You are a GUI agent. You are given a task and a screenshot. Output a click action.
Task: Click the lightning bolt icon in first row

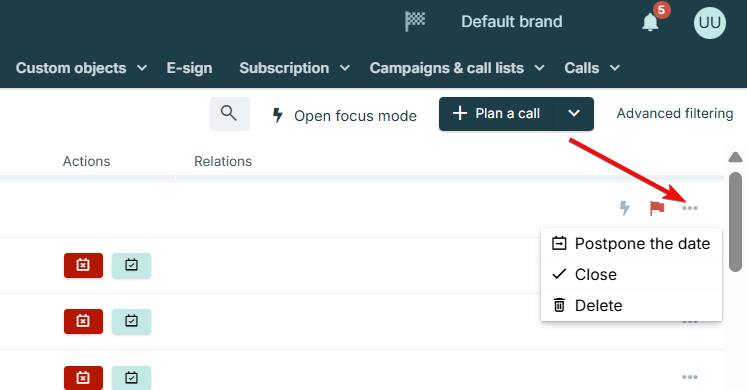click(624, 208)
